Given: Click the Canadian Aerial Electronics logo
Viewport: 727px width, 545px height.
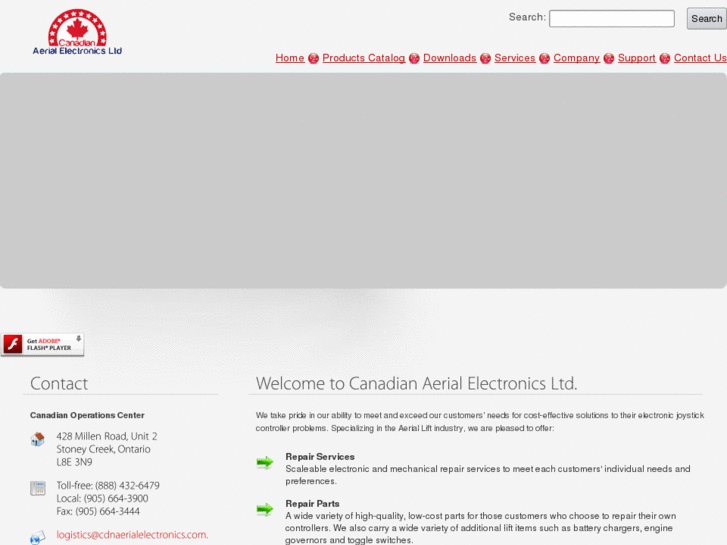Looking at the screenshot, I should [77, 32].
